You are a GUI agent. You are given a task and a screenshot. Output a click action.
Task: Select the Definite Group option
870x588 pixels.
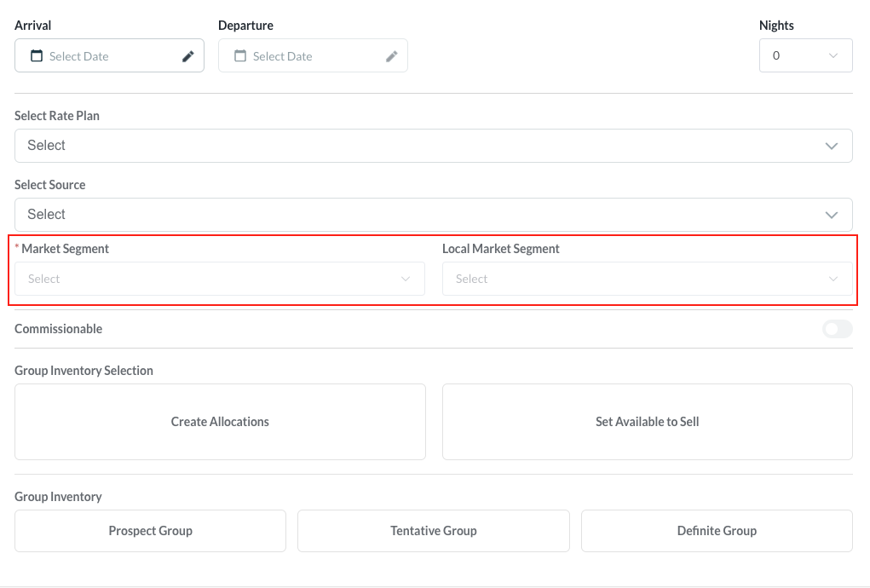[x=717, y=531]
